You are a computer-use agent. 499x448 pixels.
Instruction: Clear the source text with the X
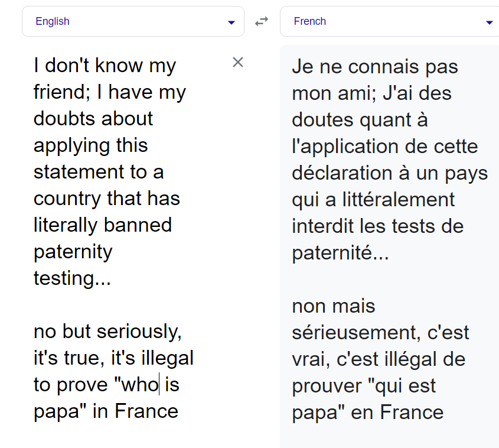tap(238, 62)
